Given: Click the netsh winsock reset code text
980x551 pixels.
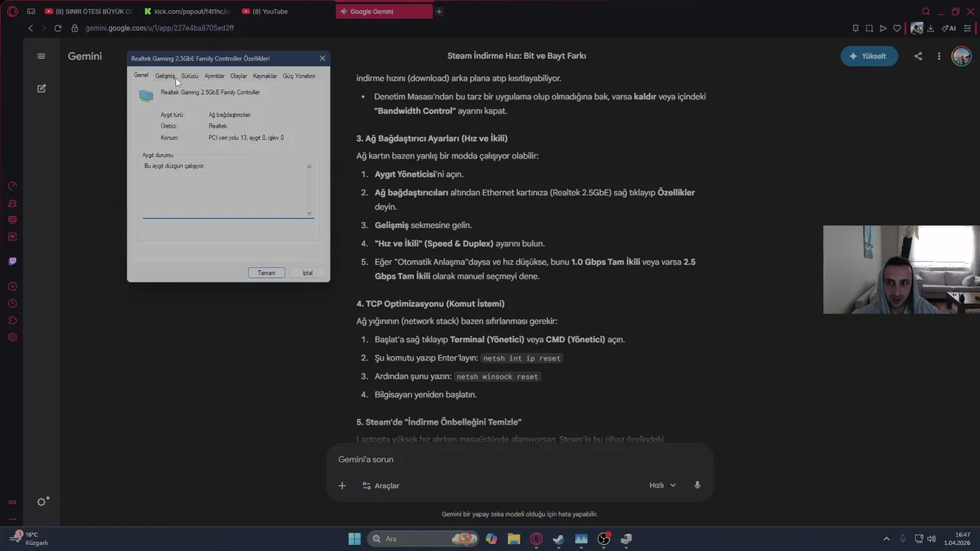Looking at the screenshot, I should pos(498,377).
